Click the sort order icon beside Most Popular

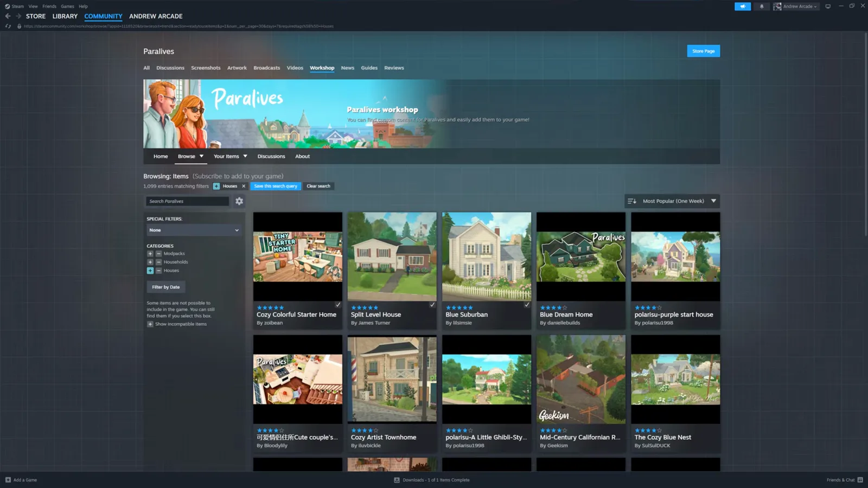click(x=632, y=201)
